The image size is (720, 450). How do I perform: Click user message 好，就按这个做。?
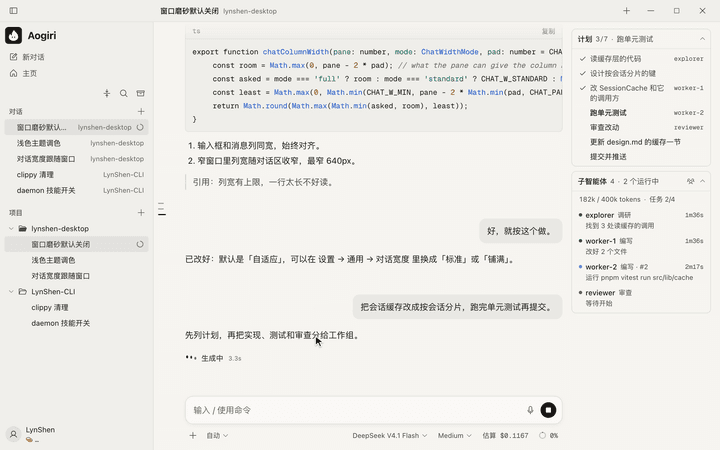tap(521, 231)
